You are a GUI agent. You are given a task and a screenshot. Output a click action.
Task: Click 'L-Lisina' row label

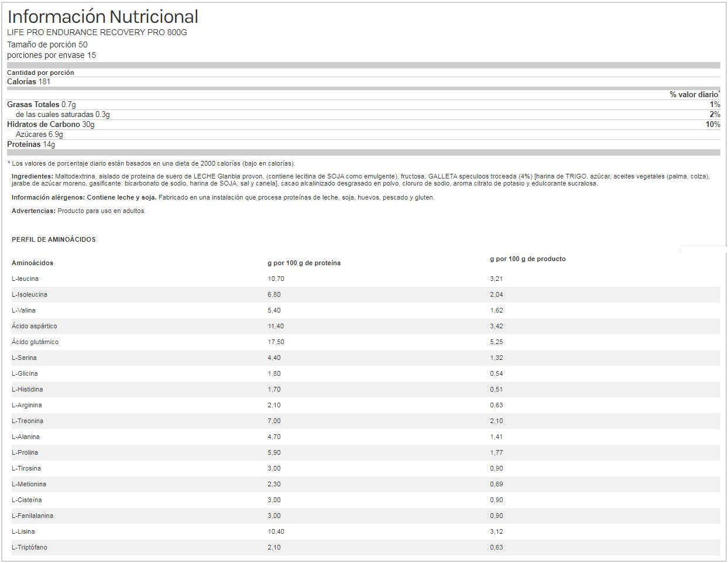point(23,531)
